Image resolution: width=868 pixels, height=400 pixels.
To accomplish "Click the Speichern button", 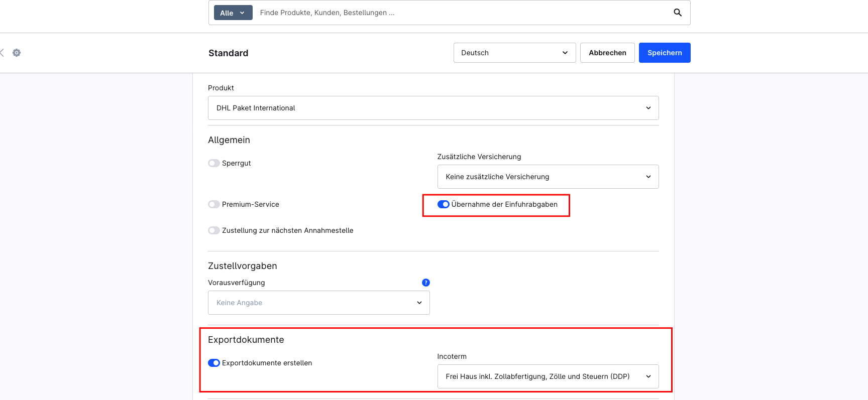I will coord(664,53).
